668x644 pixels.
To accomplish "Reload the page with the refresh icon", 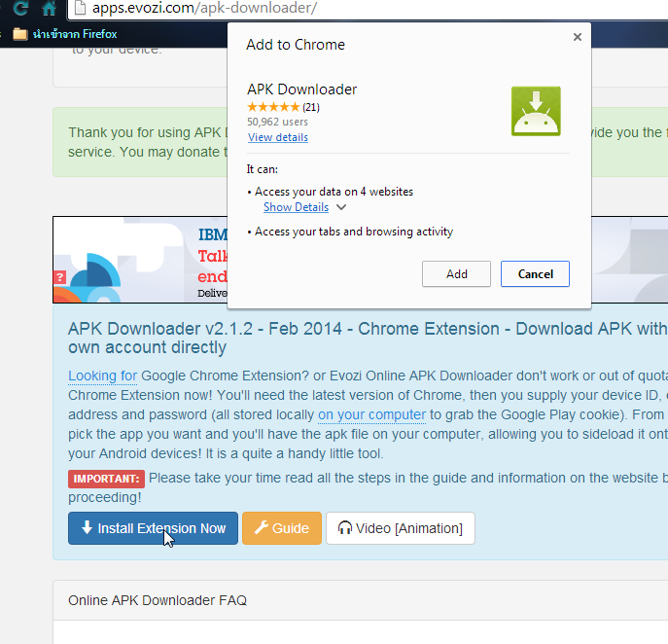I will click(20, 8).
